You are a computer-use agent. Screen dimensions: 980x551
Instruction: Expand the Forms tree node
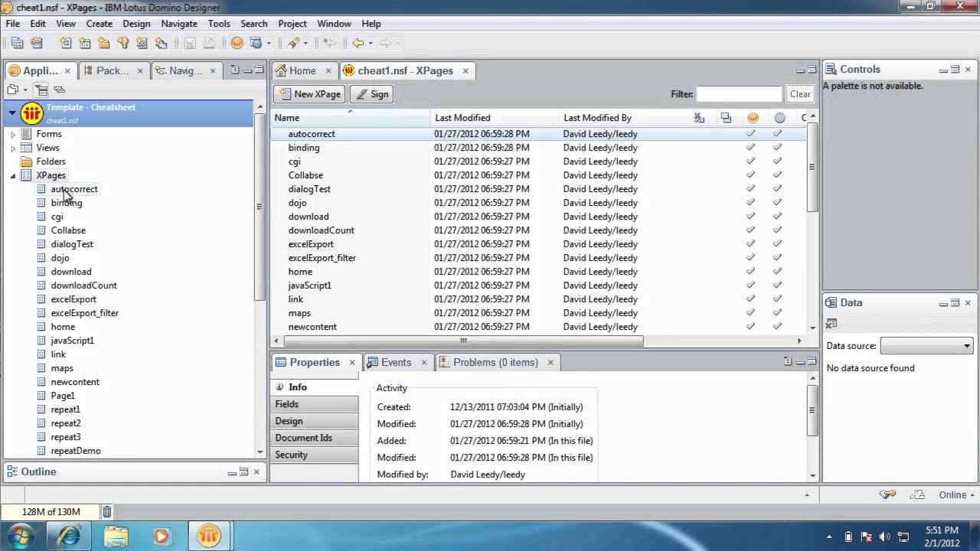click(13, 134)
